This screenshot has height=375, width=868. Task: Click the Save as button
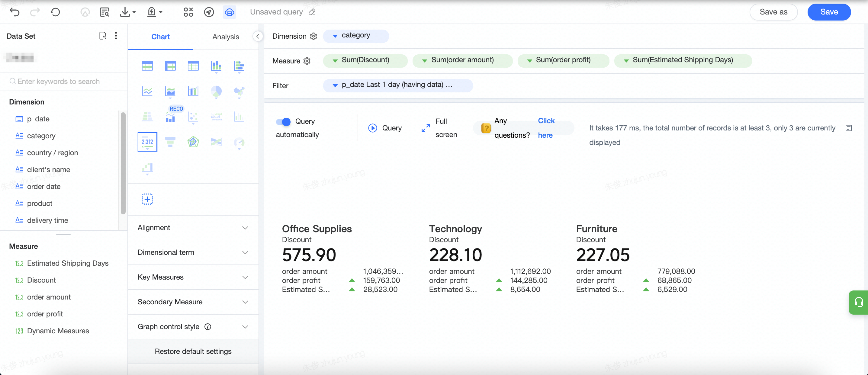coord(773,12)
